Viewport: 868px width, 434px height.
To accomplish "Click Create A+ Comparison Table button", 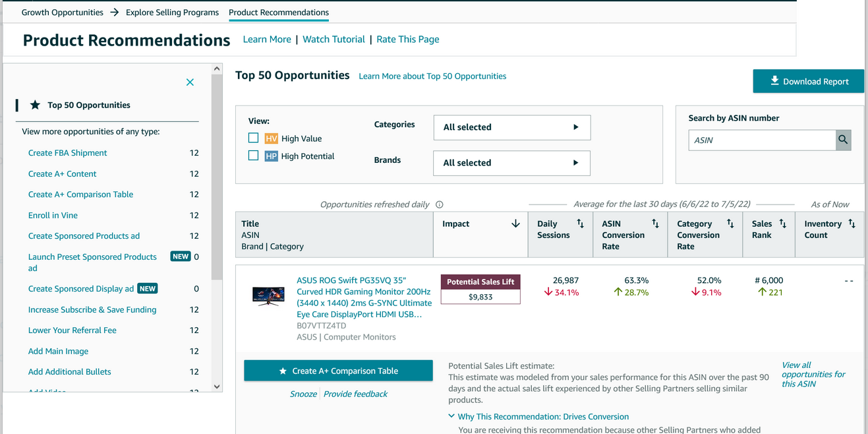I will tap(338, 371).
